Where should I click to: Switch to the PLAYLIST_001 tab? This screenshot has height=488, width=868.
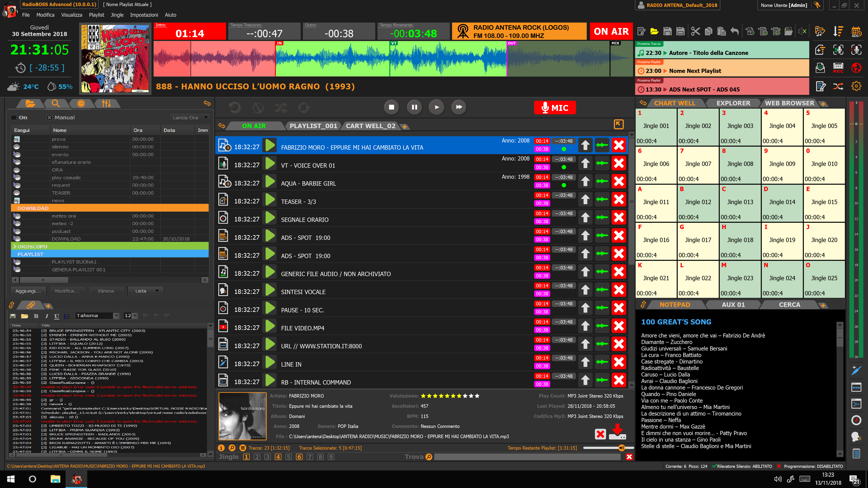tap(313, 126)
